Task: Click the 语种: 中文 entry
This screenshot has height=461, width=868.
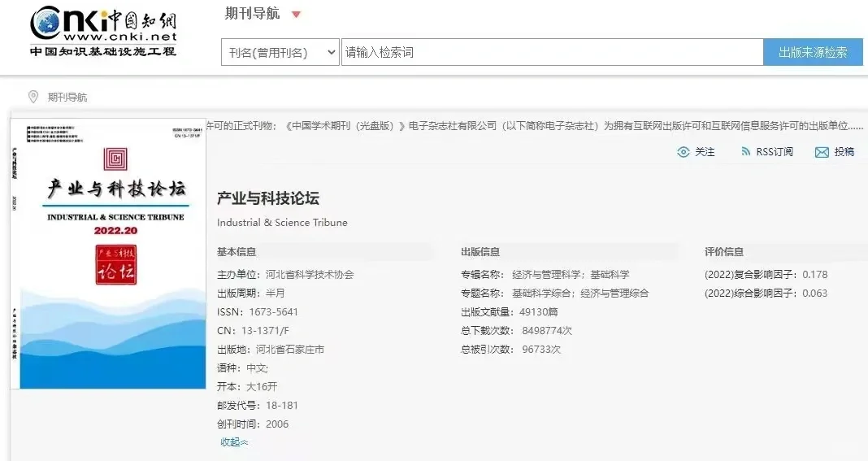Action: (242, 368)
